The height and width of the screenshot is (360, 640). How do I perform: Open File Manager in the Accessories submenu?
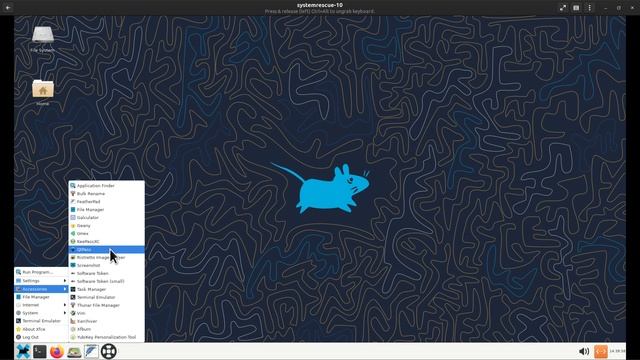[107, 209]
